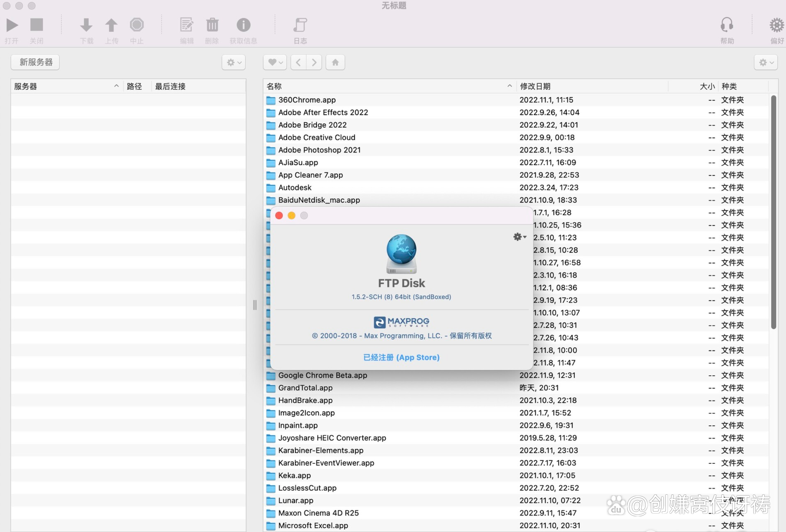Open file browser gear dropdown at right
The height and width of the screenshot is (532, 786).
pyautogui.click(x=766, y=62)
